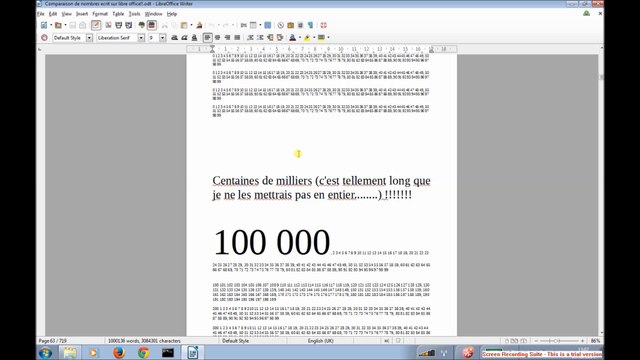Open the File menu
640x360 pixels.
[x=41, y=14]
